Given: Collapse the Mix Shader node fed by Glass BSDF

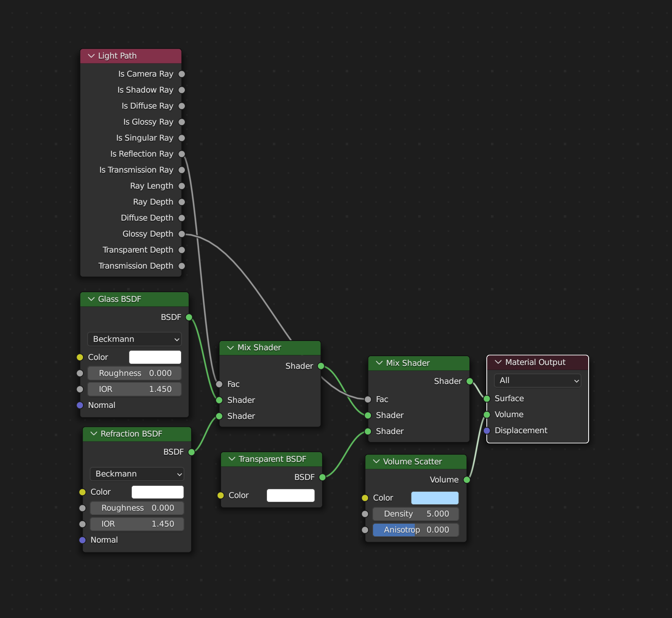Looking at the screenshot, I should [230, 347].
